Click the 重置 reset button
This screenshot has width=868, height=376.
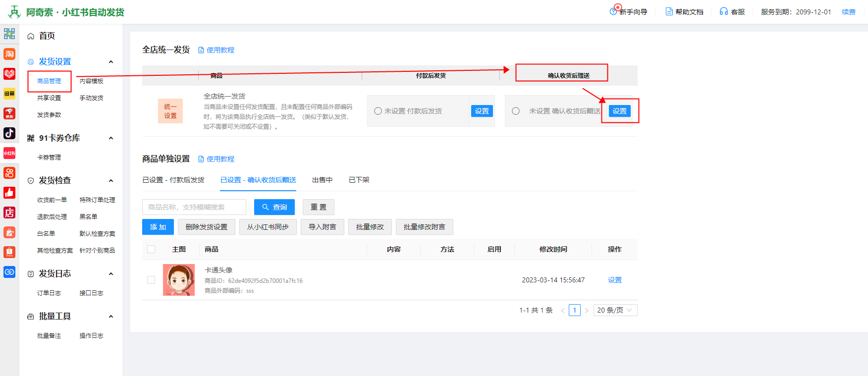click(x=319, y=207)
